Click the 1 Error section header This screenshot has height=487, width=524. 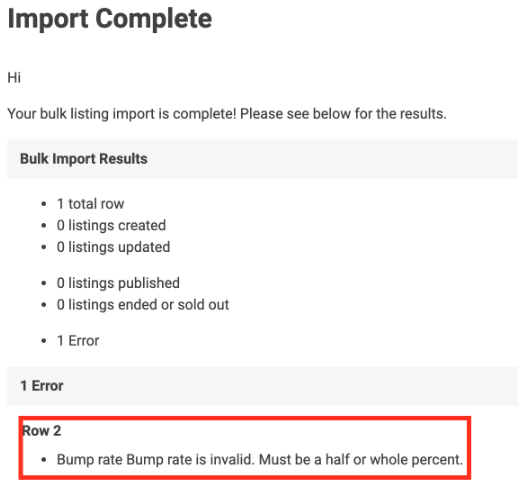[x=262, y=386]
